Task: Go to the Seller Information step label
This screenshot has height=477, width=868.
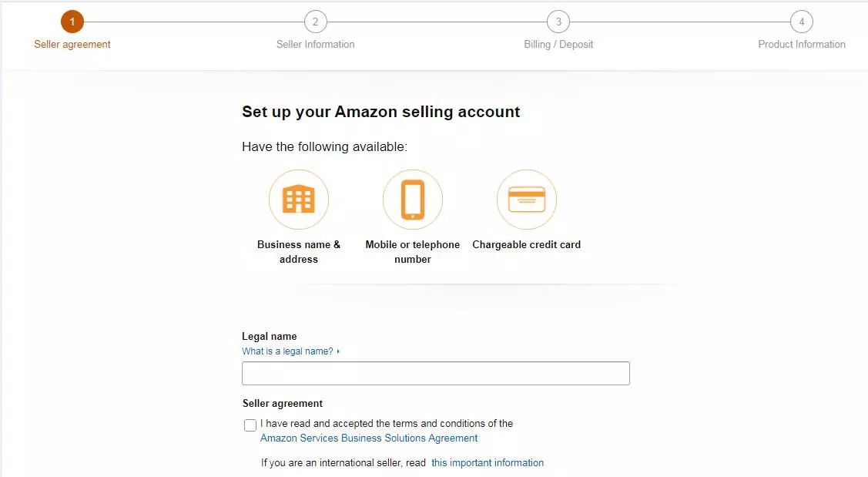Action: (x=316, y=45)
